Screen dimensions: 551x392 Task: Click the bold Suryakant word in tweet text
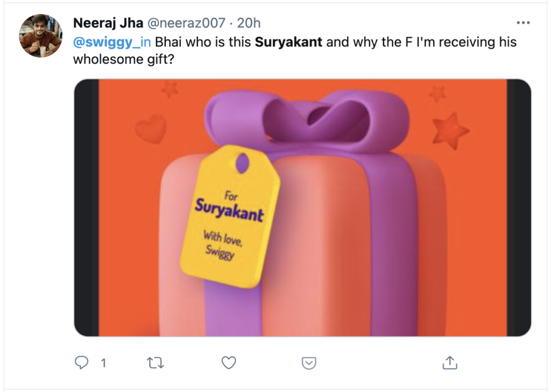[288, 42]
